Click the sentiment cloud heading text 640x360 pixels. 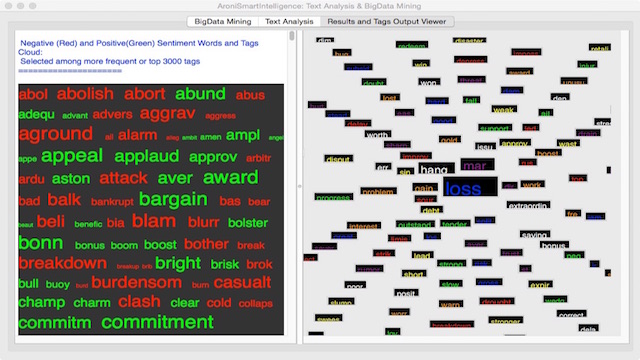(139, 52)
